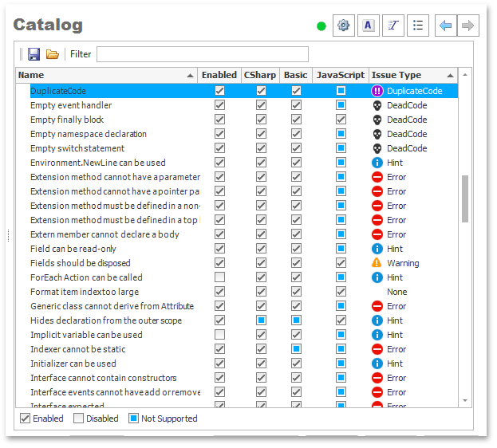Image resolution: width=497 pixels, height=448 pixels.
Task: Click the vertical scrollbar thumb
Action: [465, 198]
